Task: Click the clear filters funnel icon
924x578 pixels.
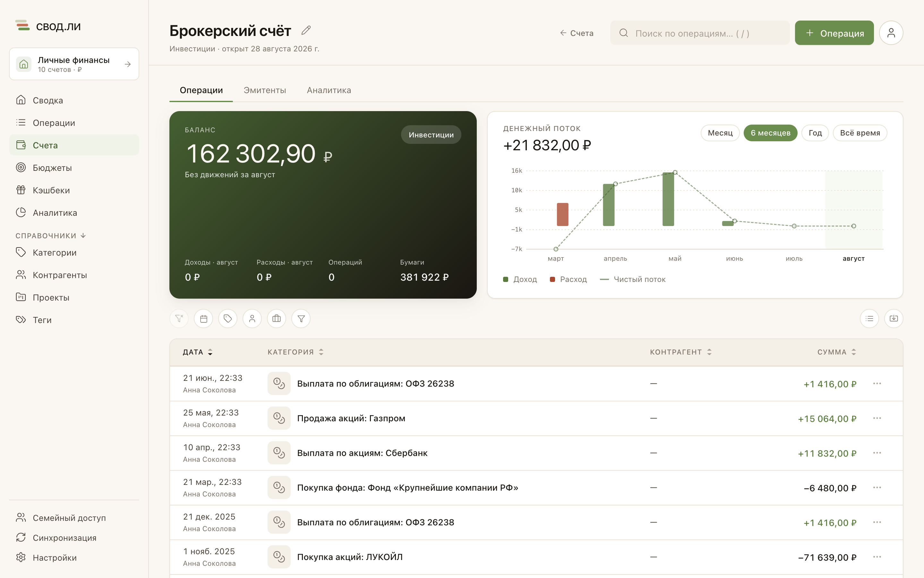Action: [179, 319]
